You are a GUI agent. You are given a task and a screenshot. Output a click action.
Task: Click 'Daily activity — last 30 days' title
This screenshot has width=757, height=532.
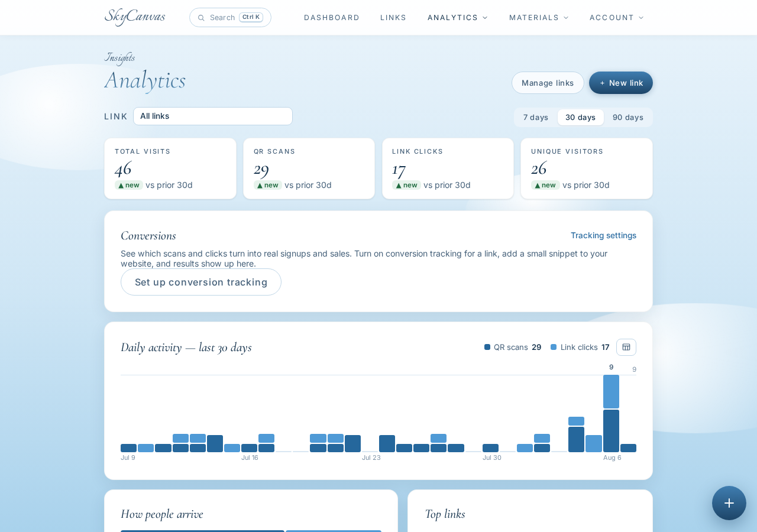186,348
